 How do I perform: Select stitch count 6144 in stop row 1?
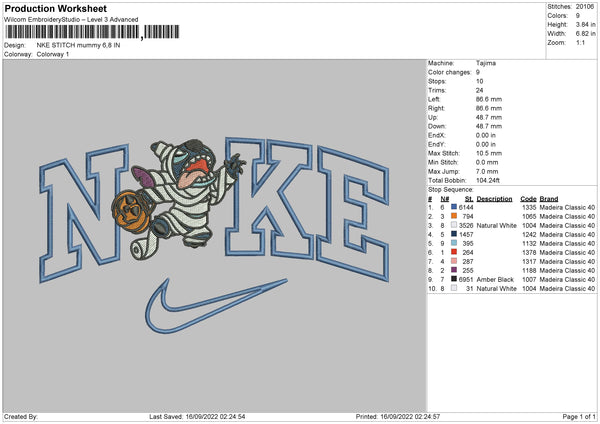pos(466,207)
